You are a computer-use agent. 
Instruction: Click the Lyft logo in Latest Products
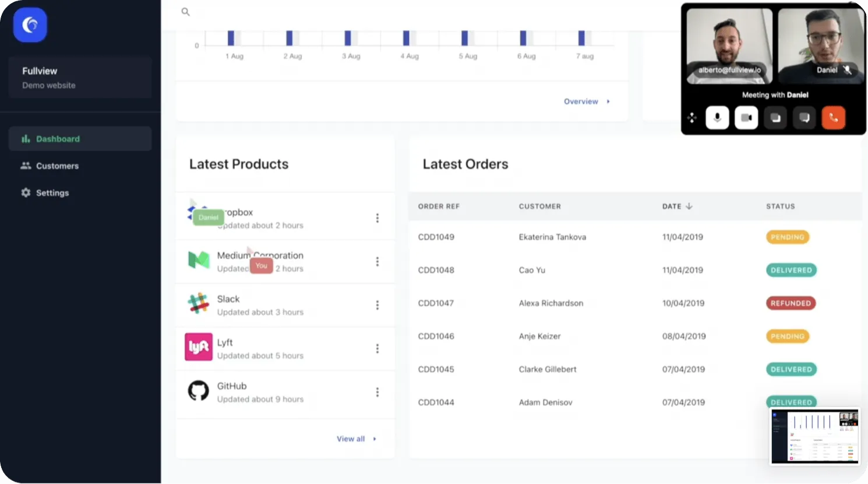(x=198, y=348)
